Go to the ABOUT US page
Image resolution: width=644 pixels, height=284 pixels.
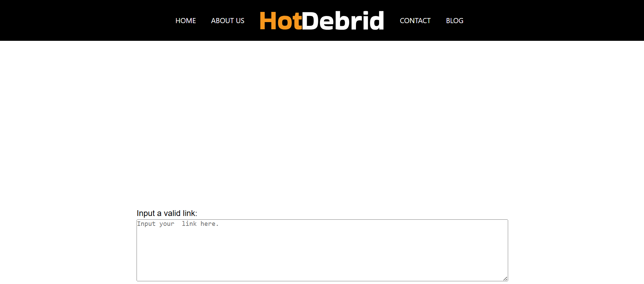click(228, 21)
